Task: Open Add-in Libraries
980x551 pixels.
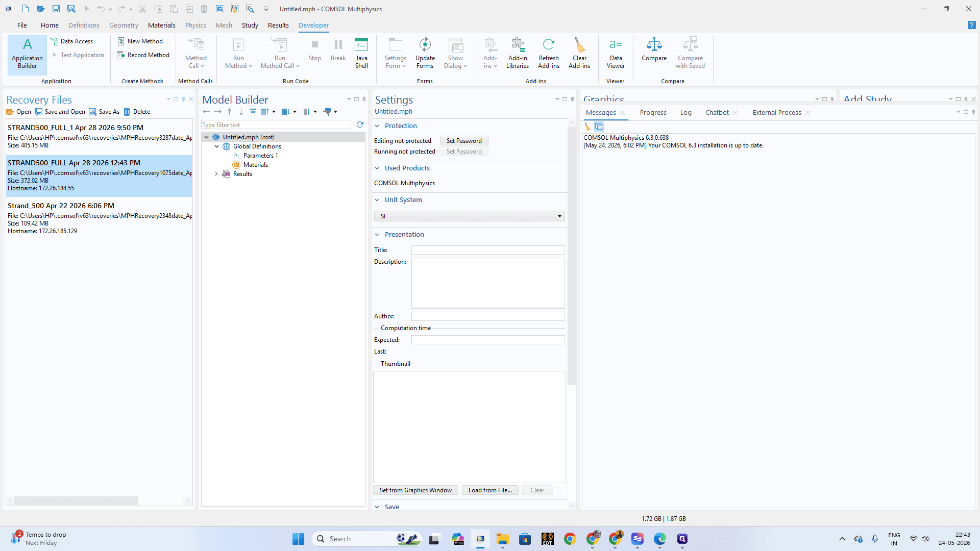Action: (518, 53)
